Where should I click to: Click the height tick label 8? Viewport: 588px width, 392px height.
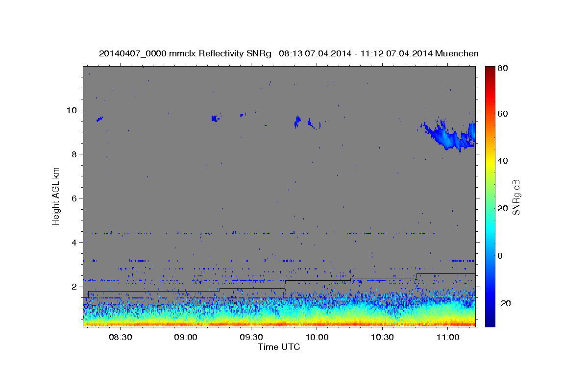point(75,154)
